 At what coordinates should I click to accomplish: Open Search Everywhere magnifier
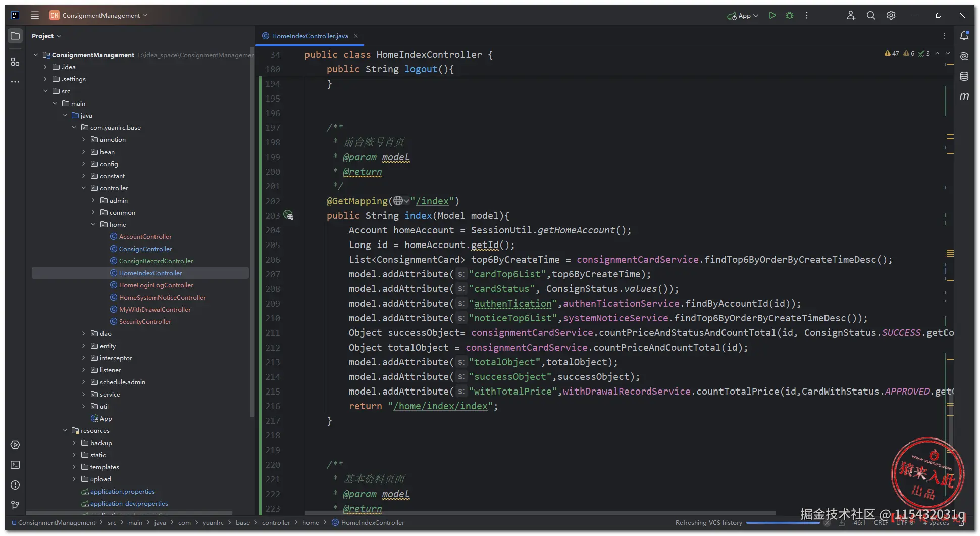tap(871, 15)
